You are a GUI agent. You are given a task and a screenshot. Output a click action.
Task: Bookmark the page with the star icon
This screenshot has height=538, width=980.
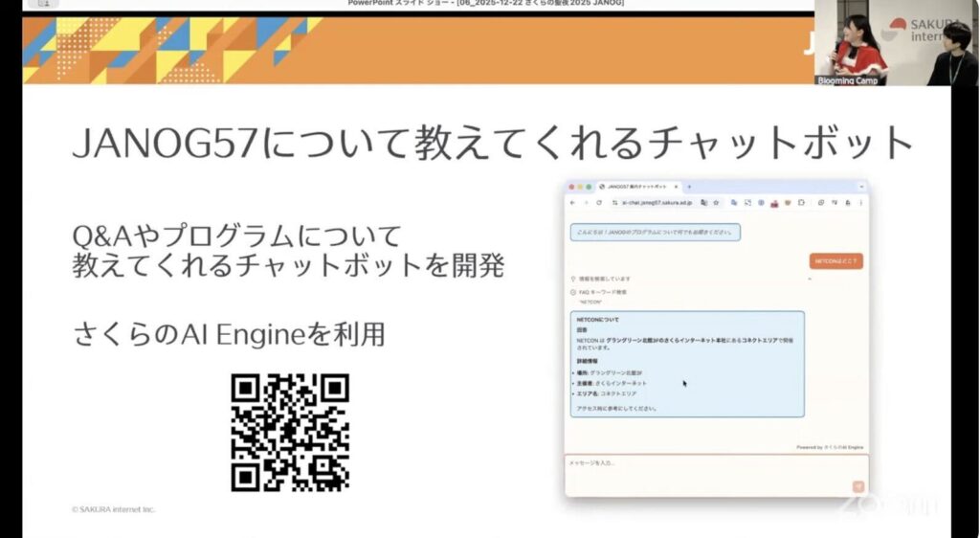click(716, 203)
